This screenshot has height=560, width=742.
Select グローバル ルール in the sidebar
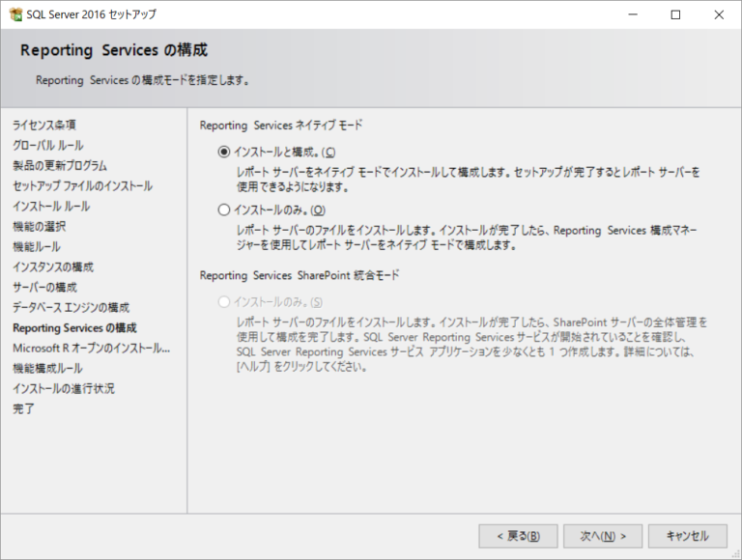tap(47, 145)
